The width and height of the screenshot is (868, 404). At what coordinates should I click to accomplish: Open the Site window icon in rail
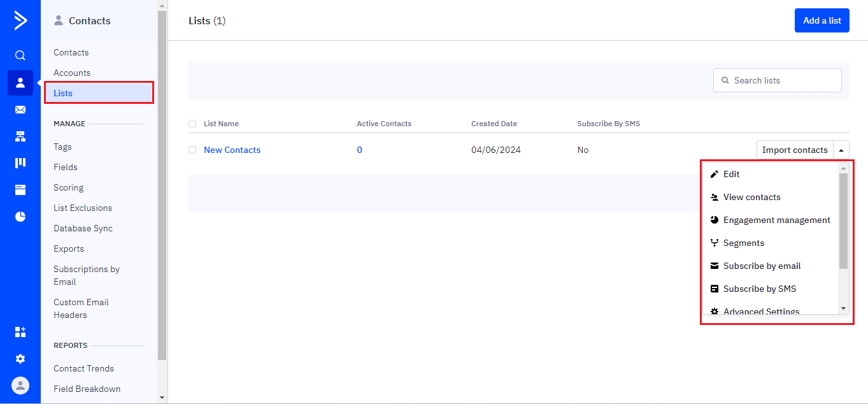point(20,190)
